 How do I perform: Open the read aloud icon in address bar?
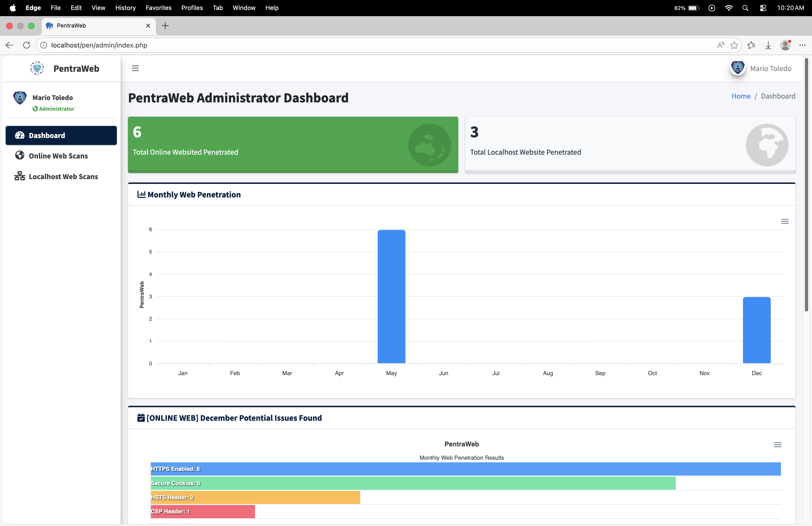721,45
